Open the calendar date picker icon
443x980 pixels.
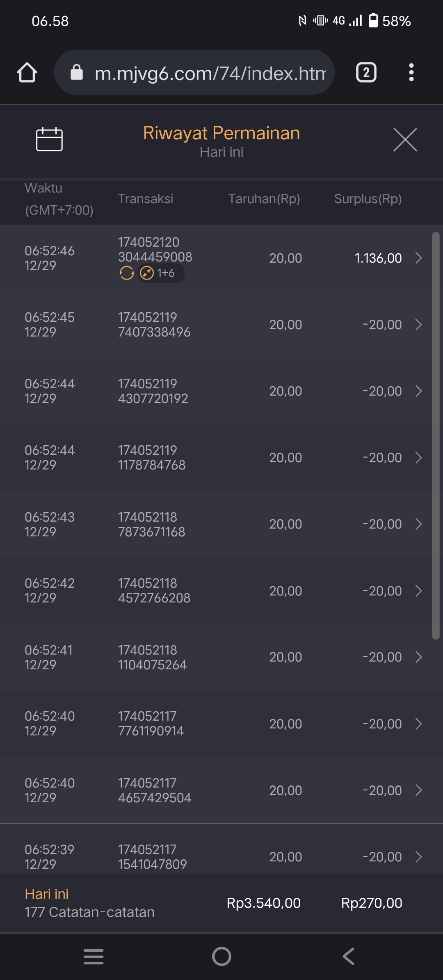pyautogui.click(x=49, y=140)
